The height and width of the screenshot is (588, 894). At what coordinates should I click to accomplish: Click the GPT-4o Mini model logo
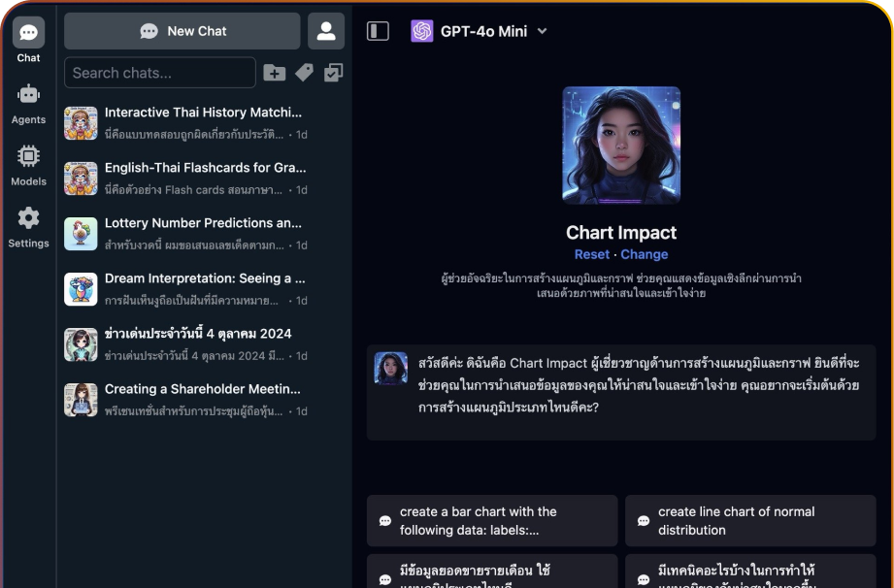[421, 31]
